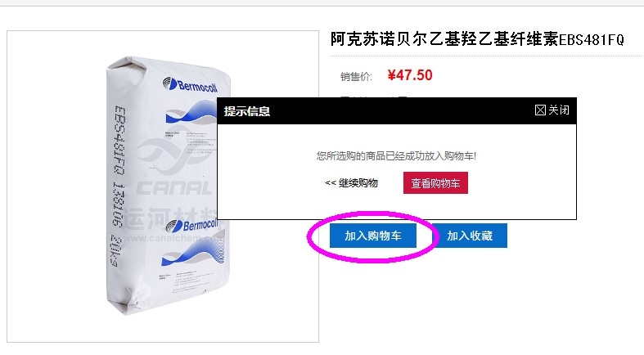Viewport: 644px width, 355px height.
Task: Click the EBS481FQ code printed on bag side
Action: (119, 141)
